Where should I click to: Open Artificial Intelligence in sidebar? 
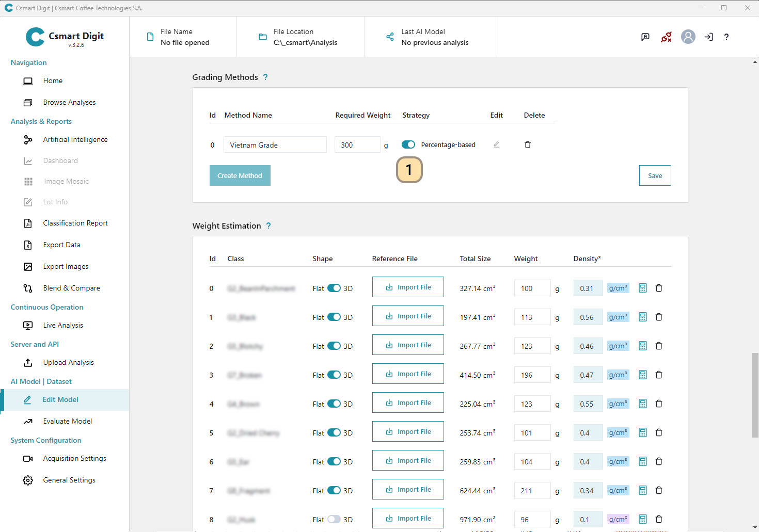tap(75, 139)
